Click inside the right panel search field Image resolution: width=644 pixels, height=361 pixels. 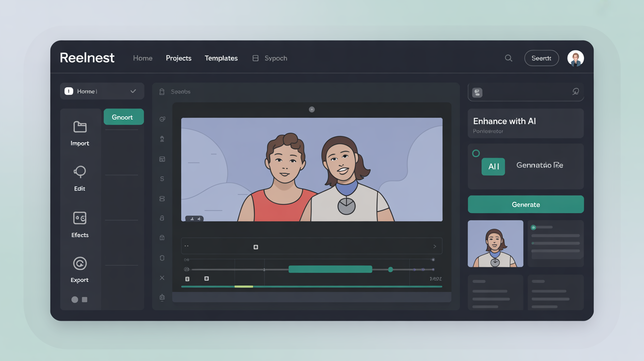coord(526,92)
